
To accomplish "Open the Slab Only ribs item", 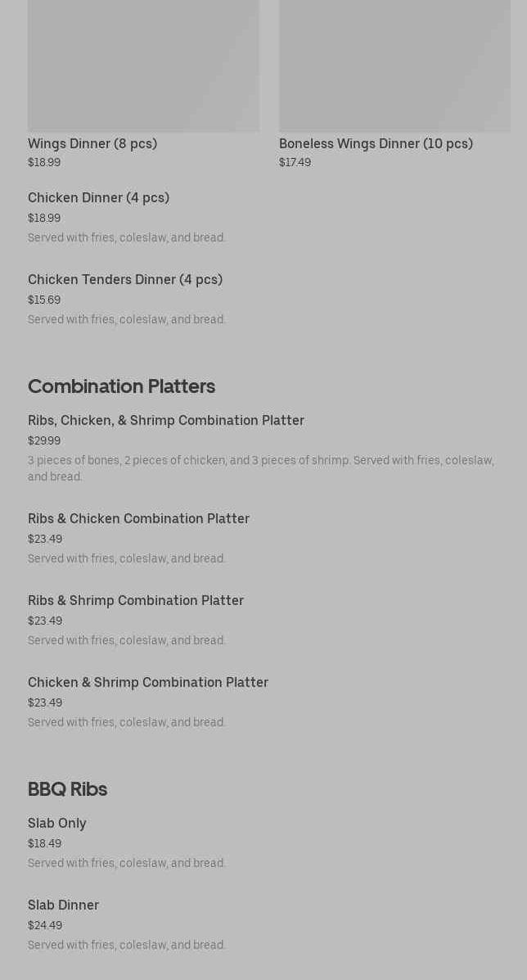I will click(x=57, y=824).
